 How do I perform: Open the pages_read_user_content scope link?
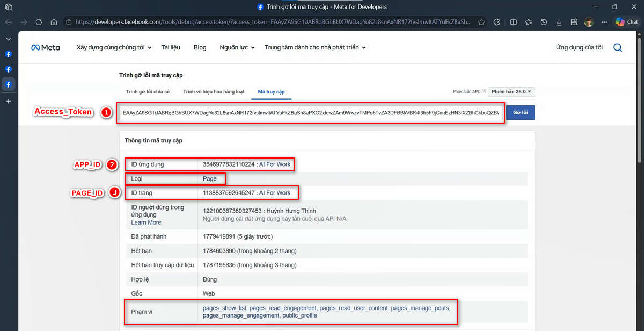[x=353, y=308]
